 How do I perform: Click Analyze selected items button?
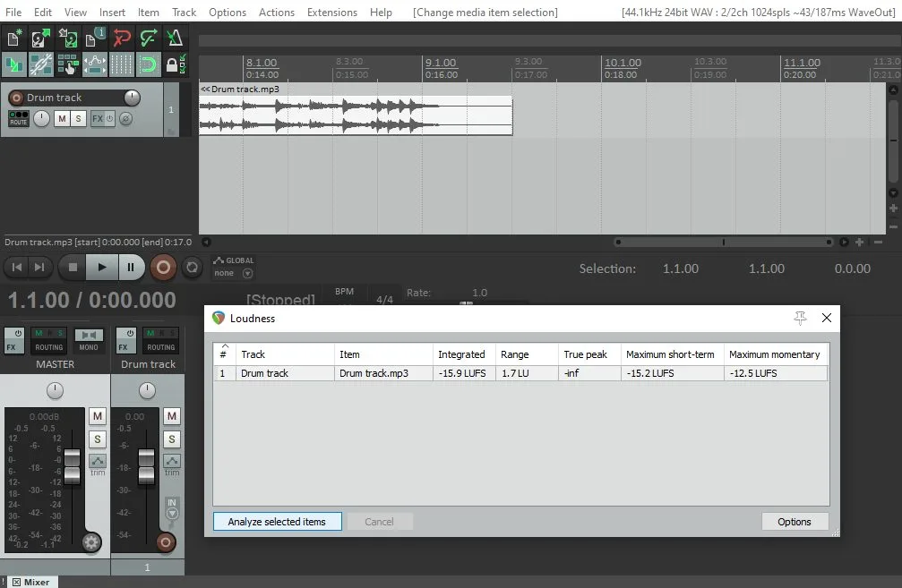point(277,521)
